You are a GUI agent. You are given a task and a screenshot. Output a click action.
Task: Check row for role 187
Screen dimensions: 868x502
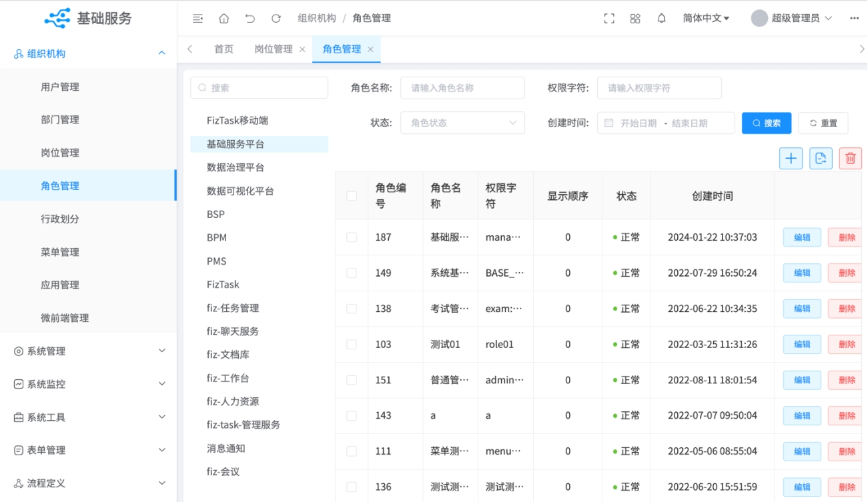pos(352,237)
